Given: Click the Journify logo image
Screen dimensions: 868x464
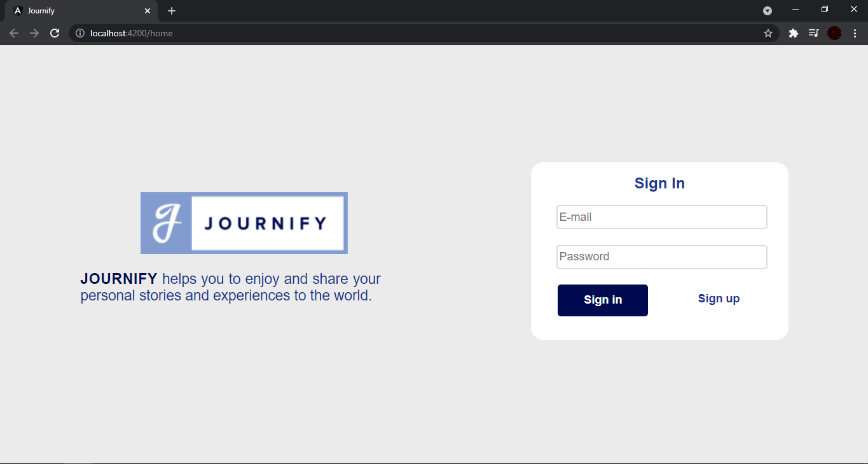Looking at the screenshot, I should 244,223.
